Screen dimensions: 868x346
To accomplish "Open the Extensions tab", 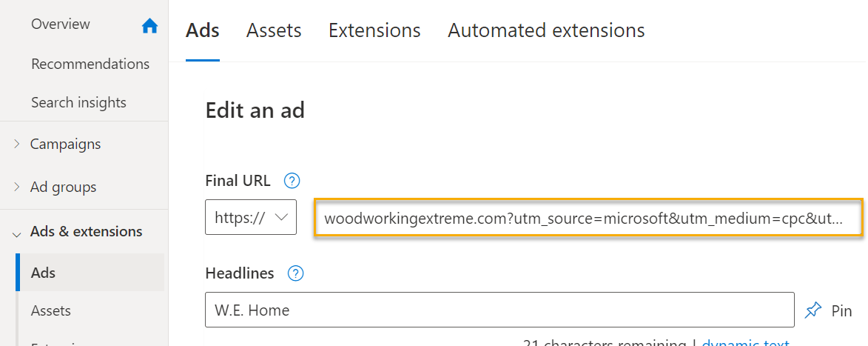I will pyautogui.click(x=374, y=30).
